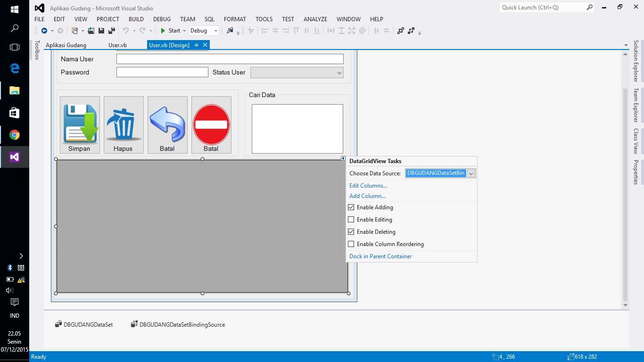Screen dimensions: 644x362
Task: Click the New Project toolbar icon
Action: (x=74, y=31)
